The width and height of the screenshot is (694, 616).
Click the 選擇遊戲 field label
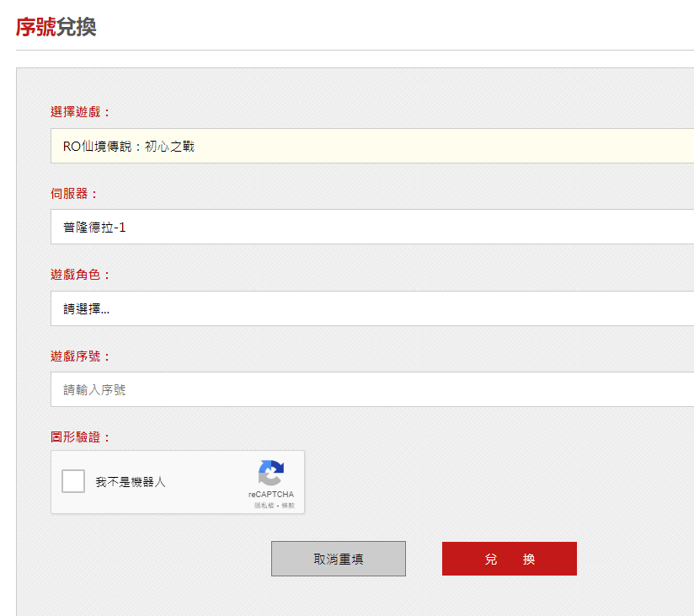click(80, 112)
